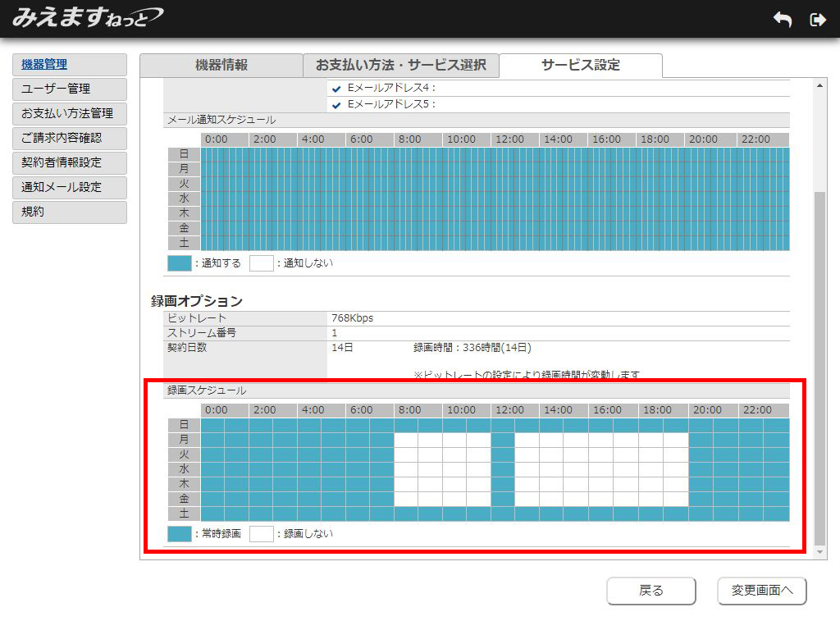Click scrollbar up arrow in settings panel
The height and width of the screenshot is (630, 840).
click(818, 86)
